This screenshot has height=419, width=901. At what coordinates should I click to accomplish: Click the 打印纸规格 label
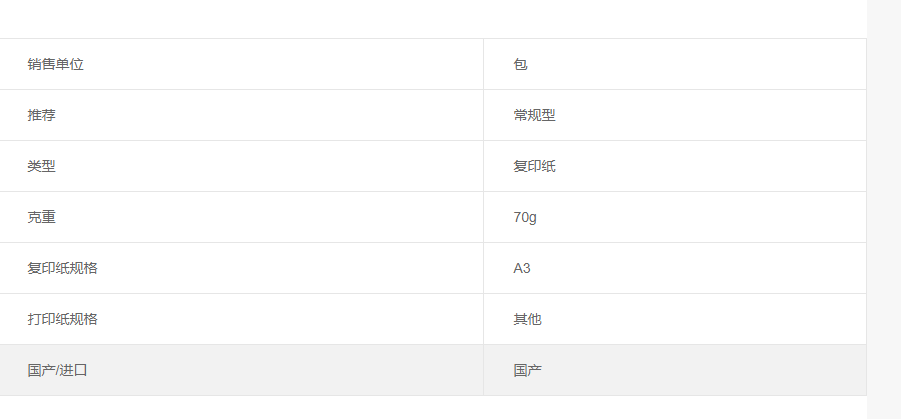[63, 319]
